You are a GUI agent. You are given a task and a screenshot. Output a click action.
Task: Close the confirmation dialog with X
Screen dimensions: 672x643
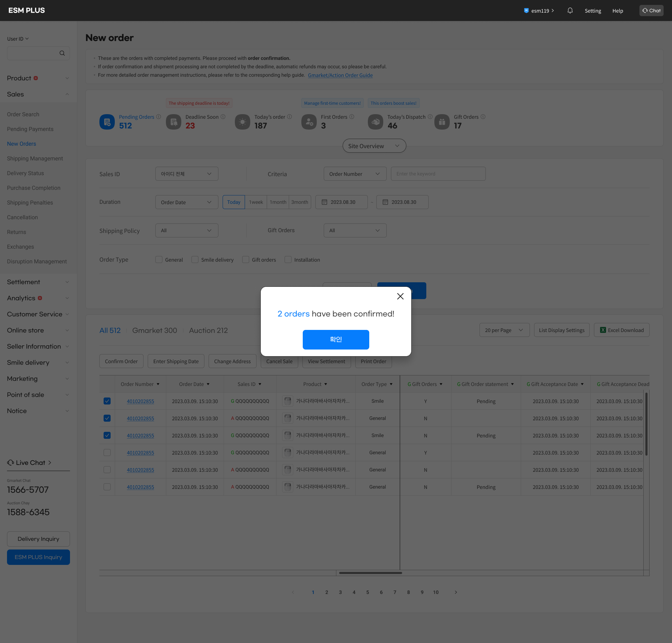click(400, 296)
